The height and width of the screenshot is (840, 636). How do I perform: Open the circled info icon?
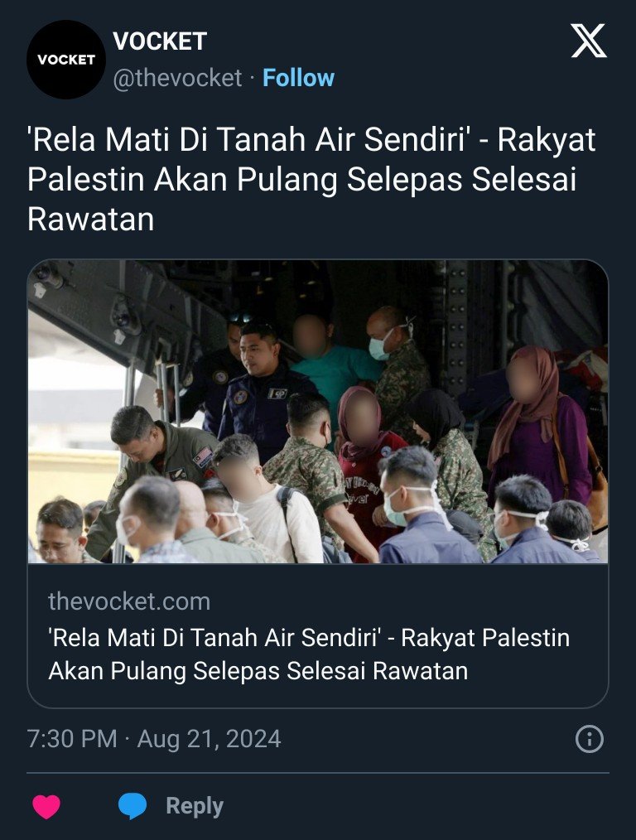pos(590,739)
